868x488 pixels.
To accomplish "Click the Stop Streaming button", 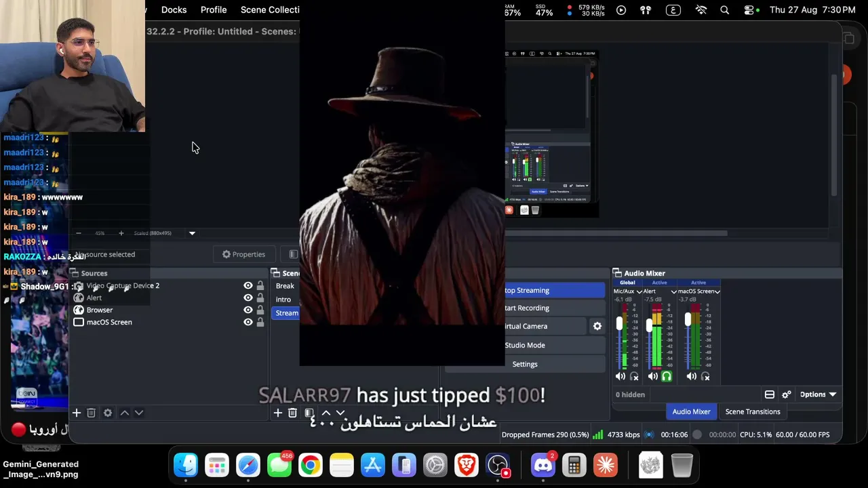I will (x=555, y=290).
